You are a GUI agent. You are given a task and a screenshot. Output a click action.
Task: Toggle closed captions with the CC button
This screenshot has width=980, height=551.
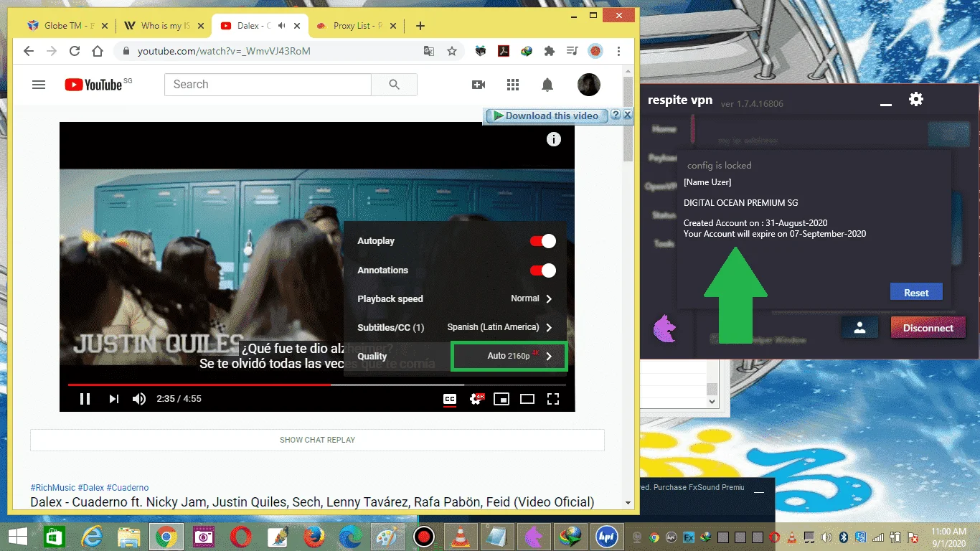point(450,399)
